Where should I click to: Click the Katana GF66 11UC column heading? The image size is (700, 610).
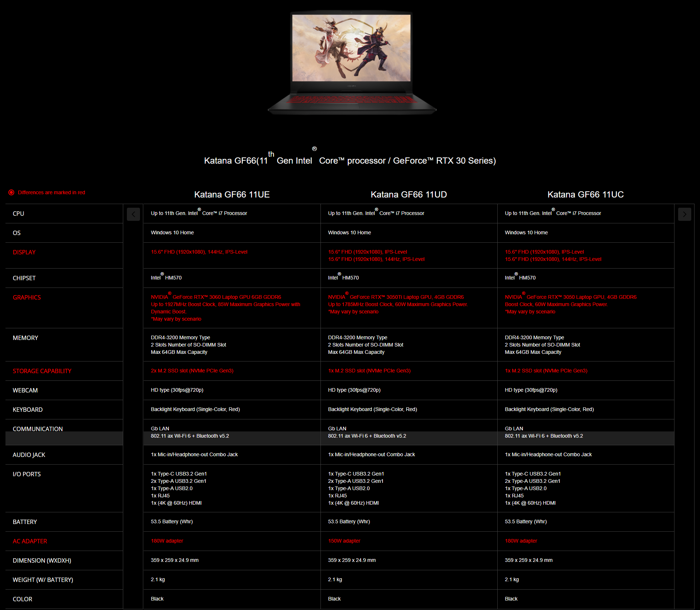pyautogui.click(x=586, y=195)
